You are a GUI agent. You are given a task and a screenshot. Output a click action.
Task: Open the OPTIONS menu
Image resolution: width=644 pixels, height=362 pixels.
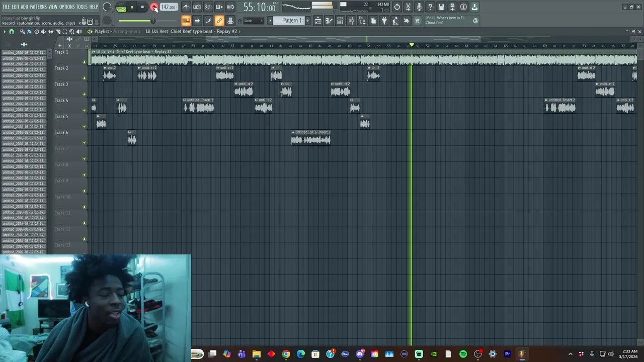coord(67,7)
